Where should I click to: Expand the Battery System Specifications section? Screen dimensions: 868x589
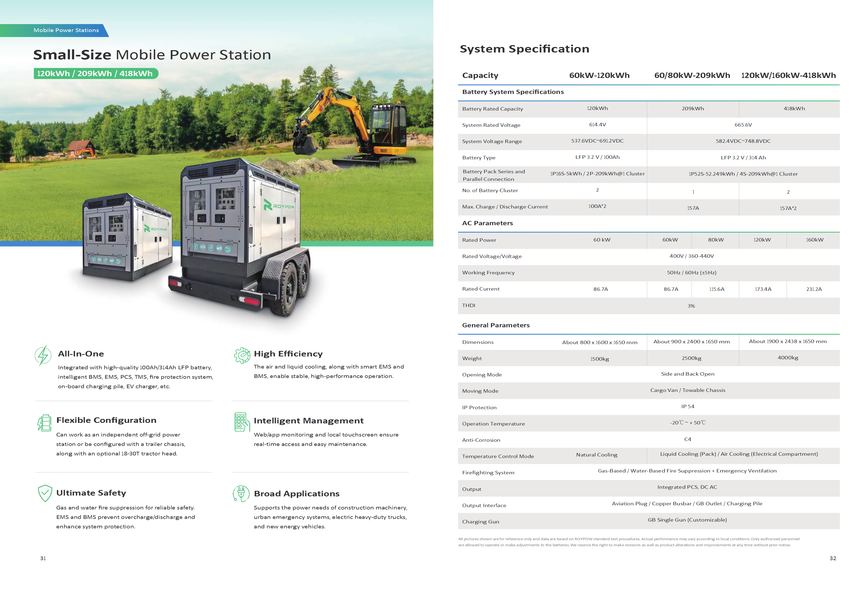(x=513, y=92)
